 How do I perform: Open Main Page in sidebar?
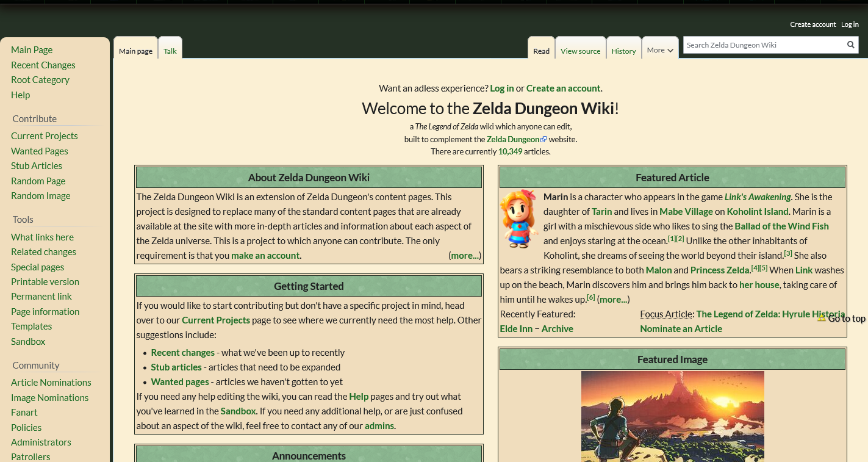point(32,49)
